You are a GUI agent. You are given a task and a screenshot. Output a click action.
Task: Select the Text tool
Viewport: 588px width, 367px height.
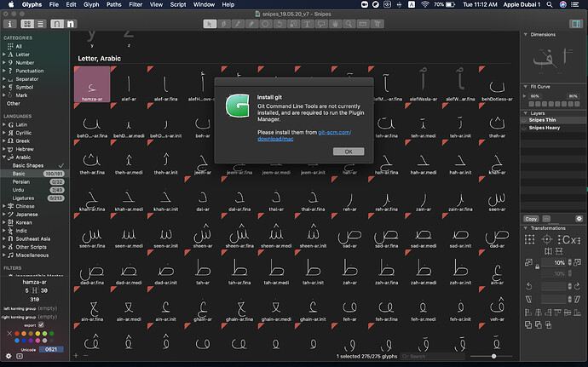307,24
